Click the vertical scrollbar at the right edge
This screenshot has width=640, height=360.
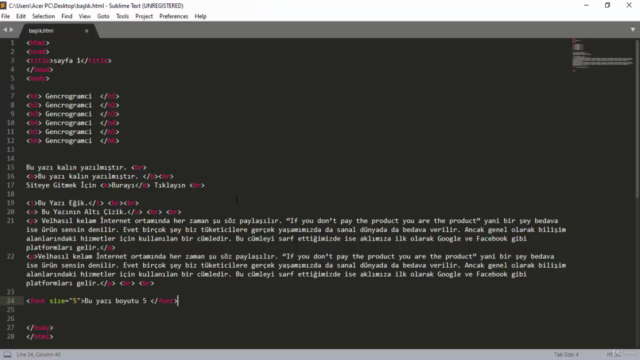pos(637,118)
